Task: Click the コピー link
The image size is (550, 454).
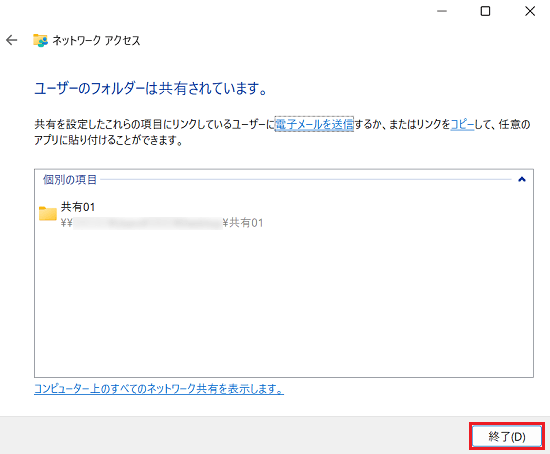Action: [x=462, y=124]
